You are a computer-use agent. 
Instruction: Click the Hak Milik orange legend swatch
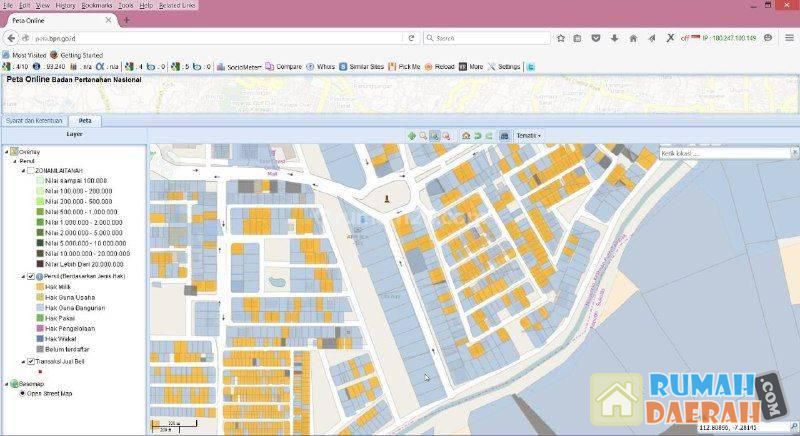[x=38, y=287]
